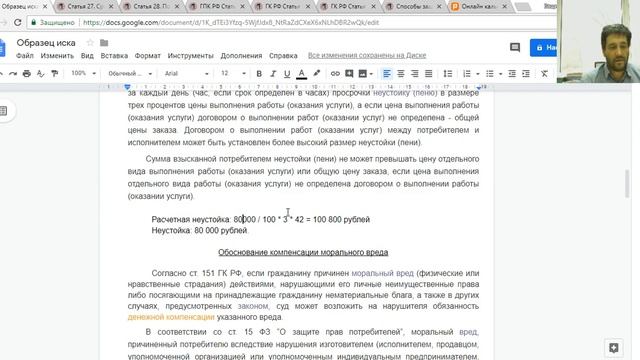Toggle bold formatting
The image size is (640, 360).
pyautogui.click(x=259, y=73)
